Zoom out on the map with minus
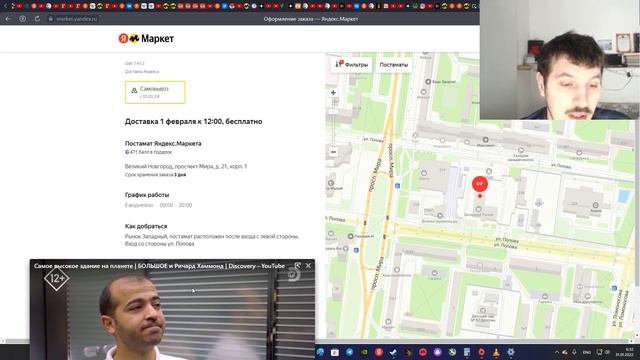Image resolution: width=640 pixels, height=360 pixels. [333, 152]
